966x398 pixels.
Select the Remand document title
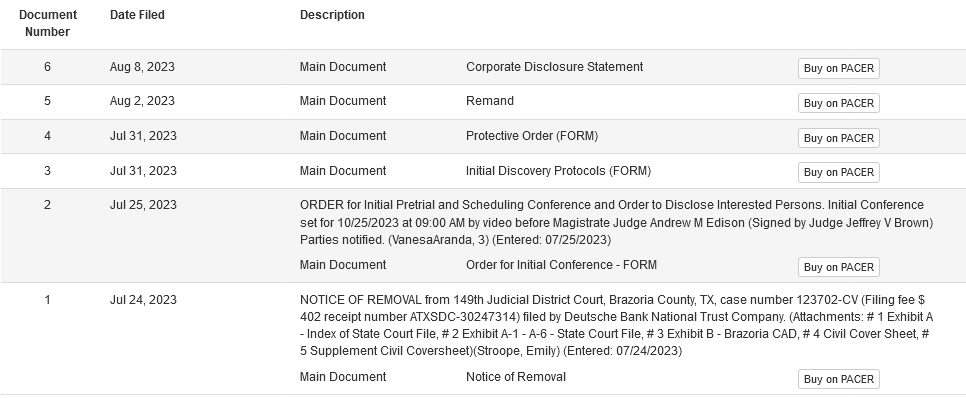point(490,101)
